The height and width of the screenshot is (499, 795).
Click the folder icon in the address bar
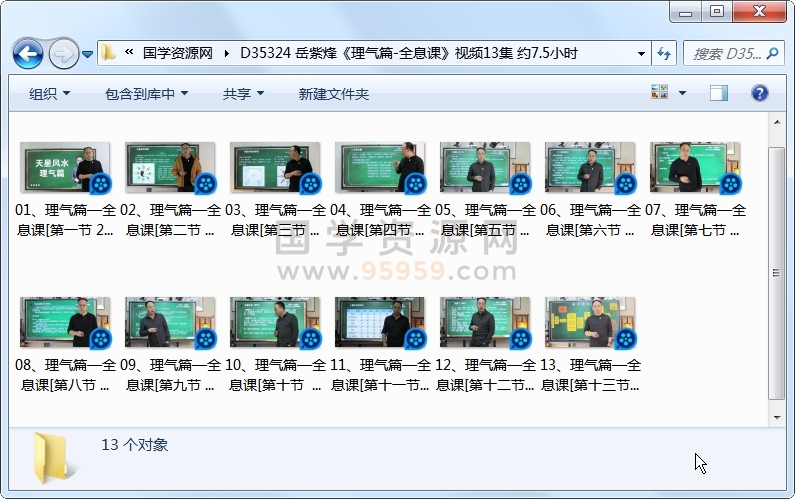pyautogui.click(x=108, y=53)
